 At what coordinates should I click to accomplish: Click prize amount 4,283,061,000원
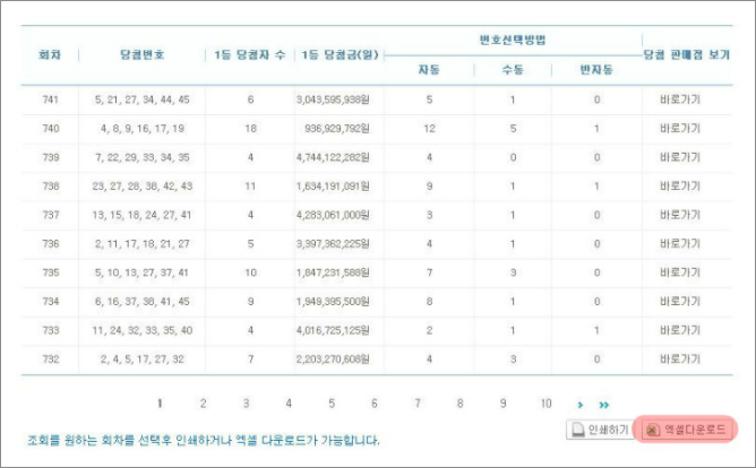click(x=333, y=215)
